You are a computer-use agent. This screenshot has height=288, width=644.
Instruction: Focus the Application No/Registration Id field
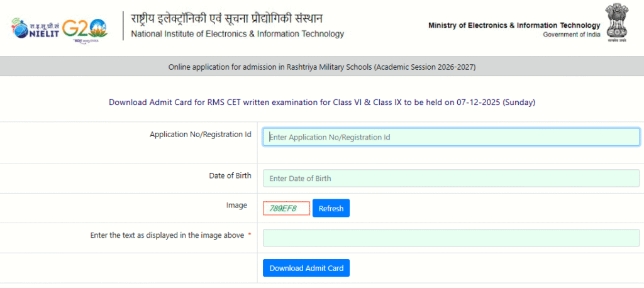pos(451,137)
